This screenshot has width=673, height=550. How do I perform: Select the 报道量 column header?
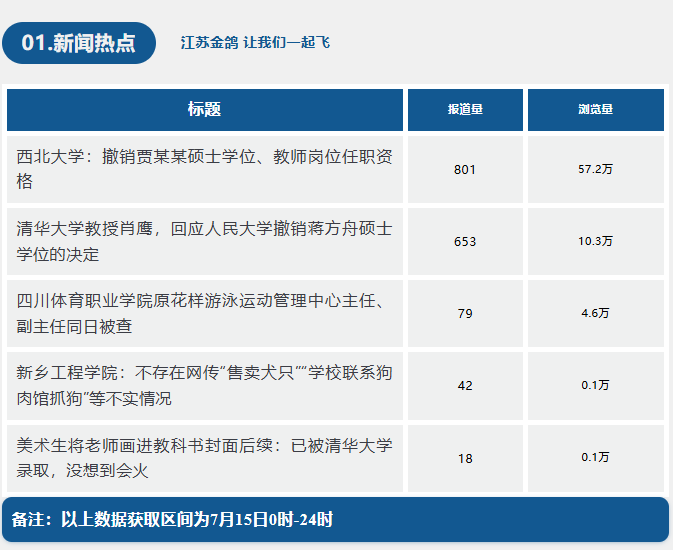[465, 109]
